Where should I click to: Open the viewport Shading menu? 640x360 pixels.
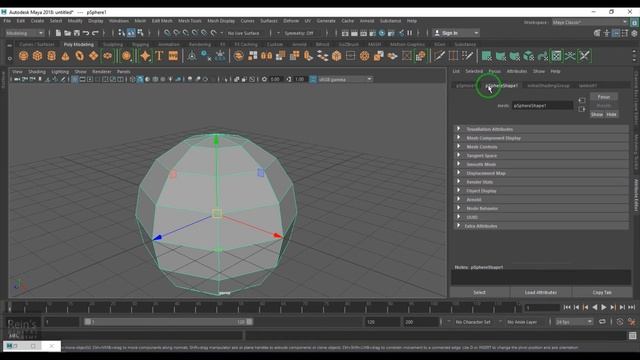37,71
